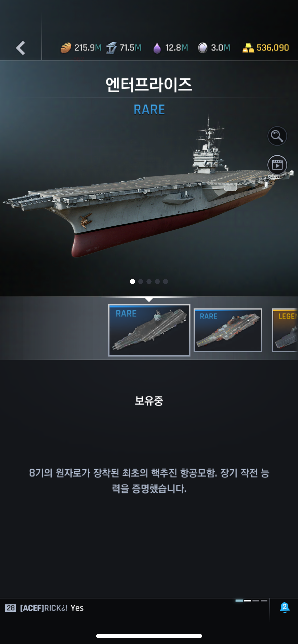This screenshot has height=644, width=298.
Task: Select the third carousel page dot
Action: point(149,281)
